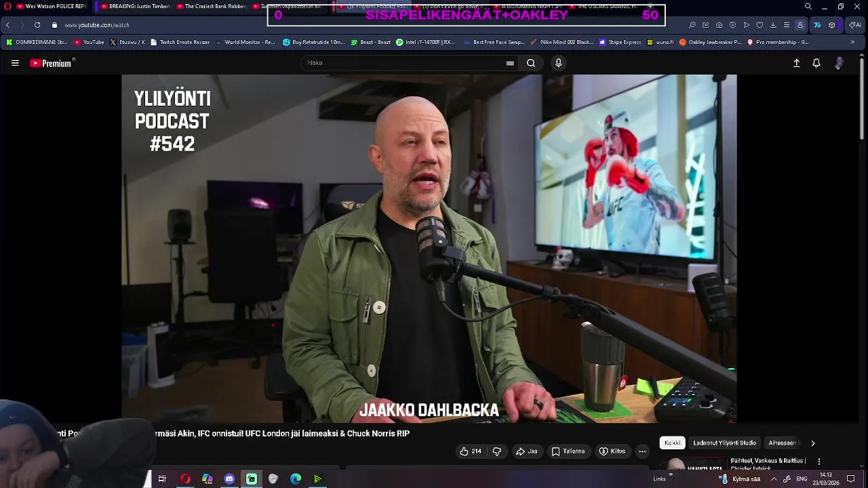Go back in browser history

coord(7,25)
